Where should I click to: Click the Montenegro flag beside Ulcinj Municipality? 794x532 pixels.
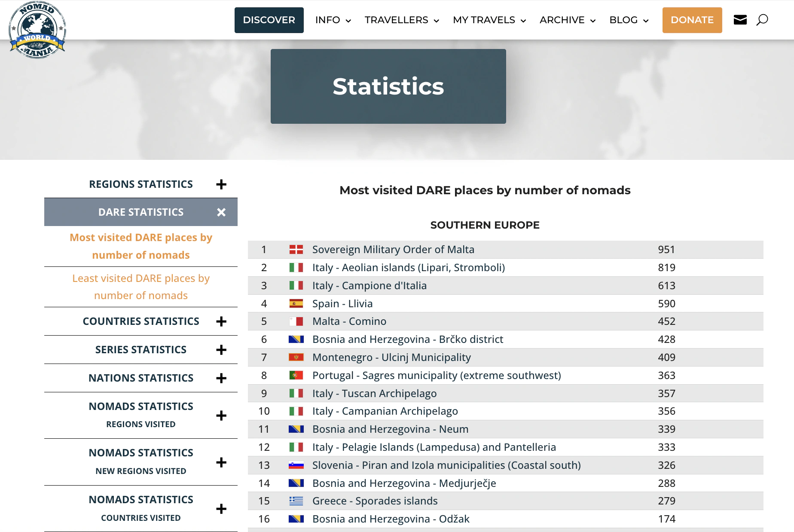tap(296, 358)
